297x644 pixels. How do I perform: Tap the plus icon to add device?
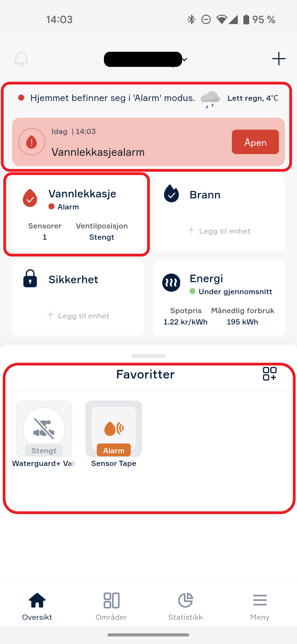[279, 59]
